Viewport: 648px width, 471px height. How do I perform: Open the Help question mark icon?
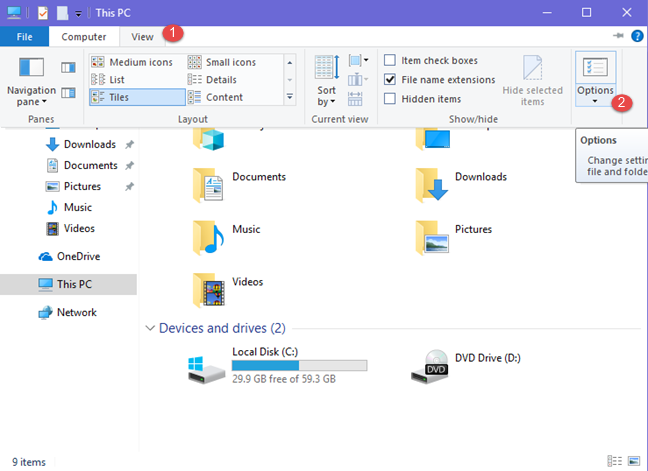(x=637, y=36)
